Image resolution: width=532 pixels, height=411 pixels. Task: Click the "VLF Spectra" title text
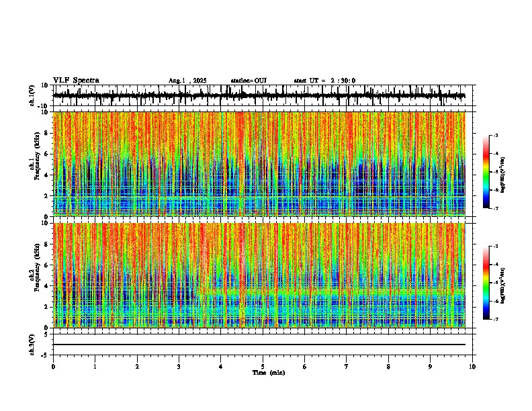coord(76,81)
